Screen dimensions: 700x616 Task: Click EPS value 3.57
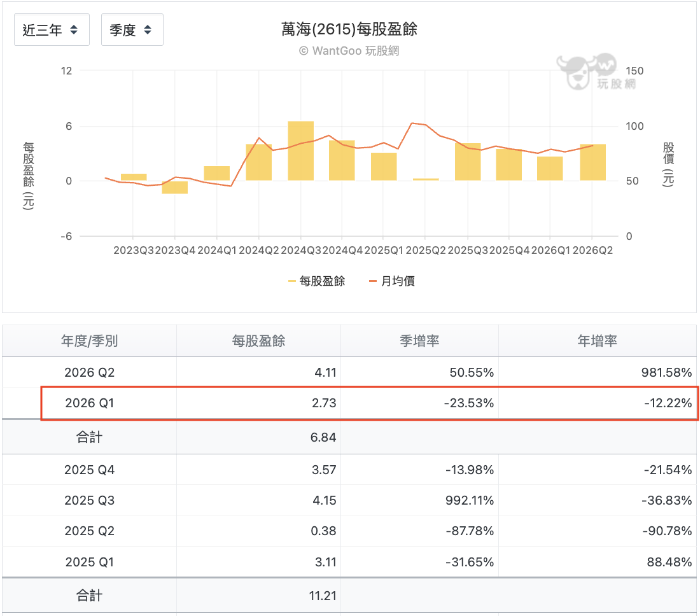[324, 470]
